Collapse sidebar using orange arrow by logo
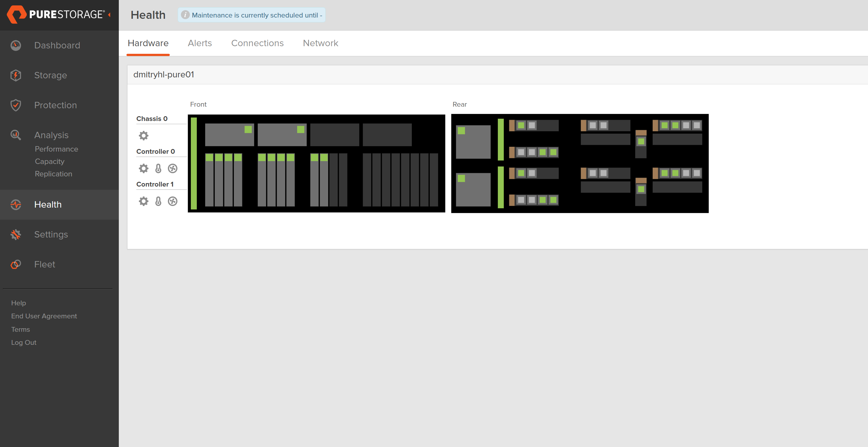The image size is (868, 447). pos(109,14)
